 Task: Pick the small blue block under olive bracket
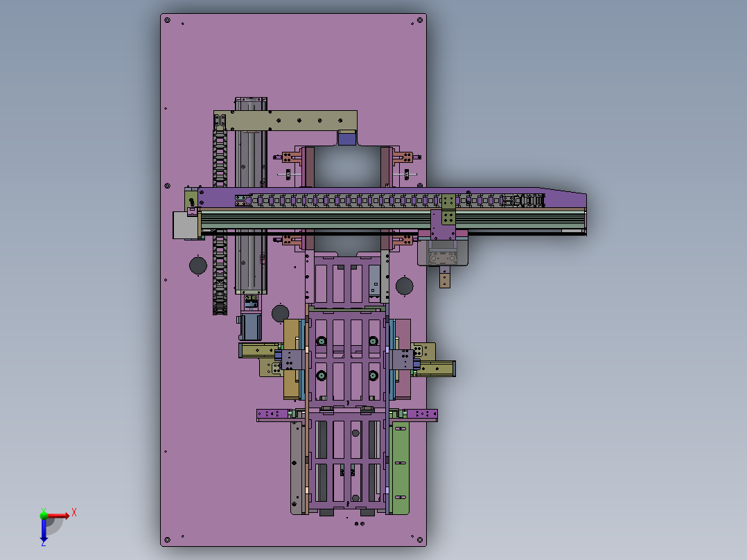pyautogui.click(x=346, y=138)
